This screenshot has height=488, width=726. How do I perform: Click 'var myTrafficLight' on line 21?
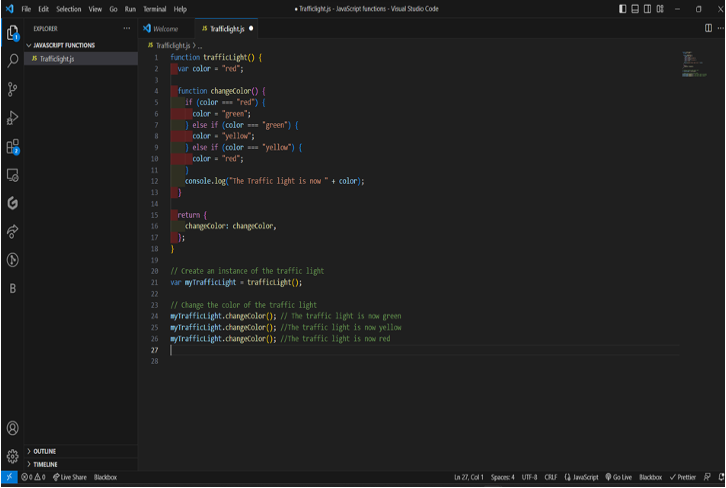tap(203, 282)
